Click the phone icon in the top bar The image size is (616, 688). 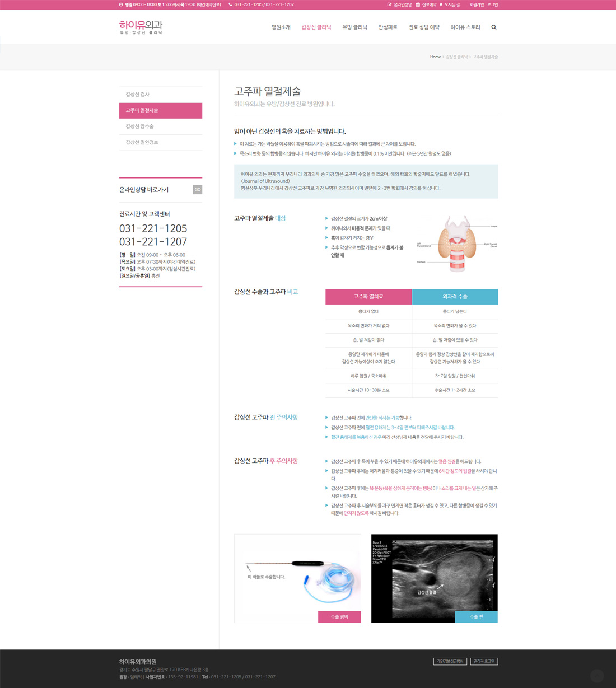coord(230,4)
